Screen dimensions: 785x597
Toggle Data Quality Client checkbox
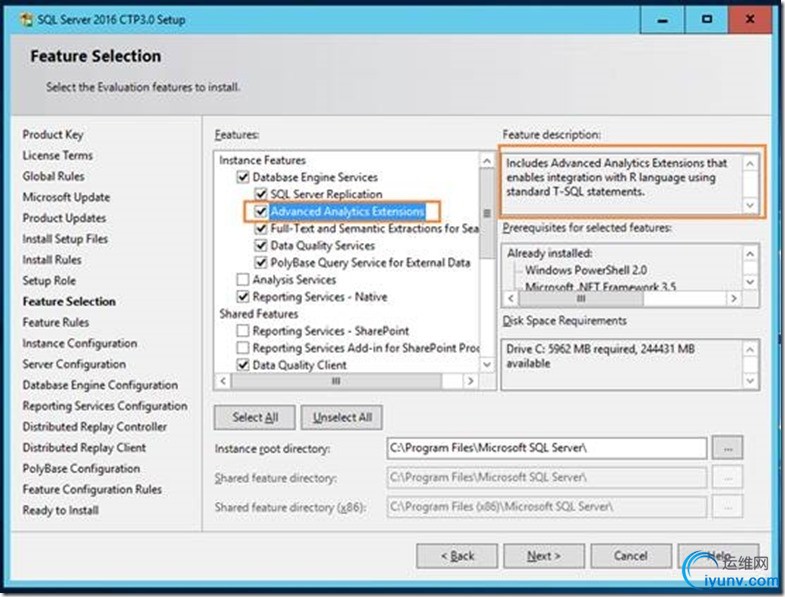(243, 365)
